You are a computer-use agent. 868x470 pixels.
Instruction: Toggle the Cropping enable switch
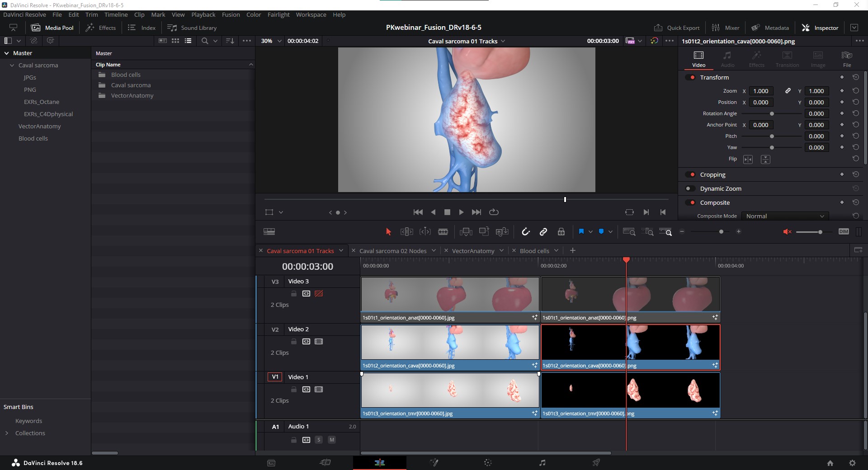pos(690,174)
